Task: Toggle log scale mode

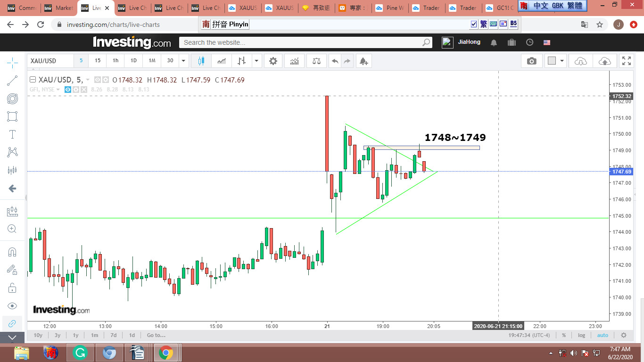Action: click(x=581, y=335)
